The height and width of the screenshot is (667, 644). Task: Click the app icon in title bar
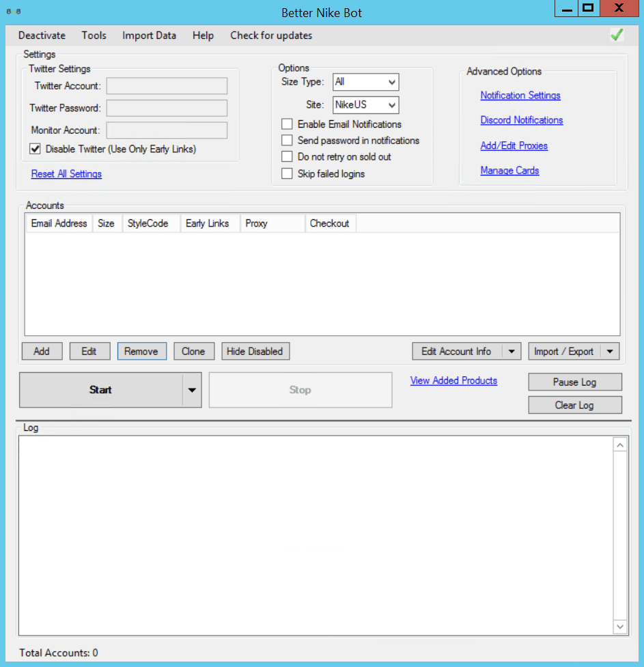point(14,12)
